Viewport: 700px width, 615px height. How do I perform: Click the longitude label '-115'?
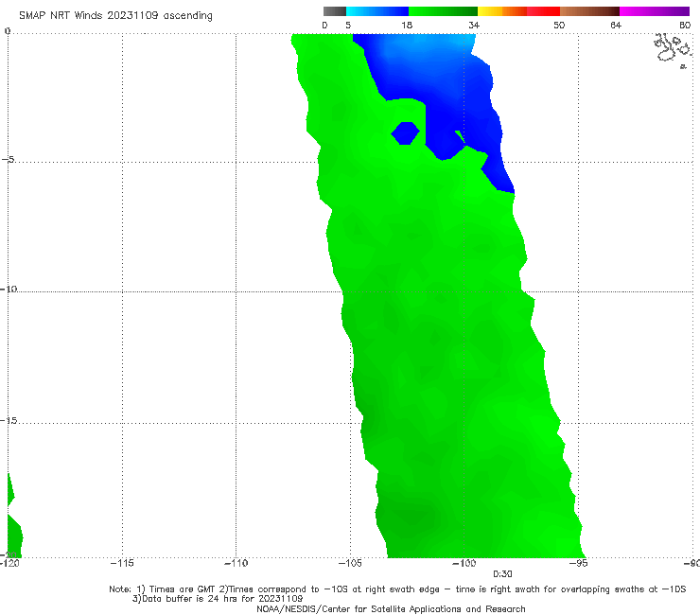click(x=122, y=563)
